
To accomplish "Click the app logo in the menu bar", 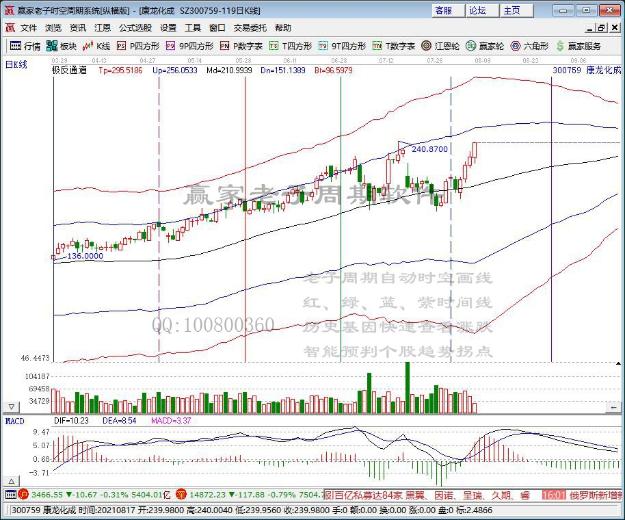I will click(x=10, y=27).
